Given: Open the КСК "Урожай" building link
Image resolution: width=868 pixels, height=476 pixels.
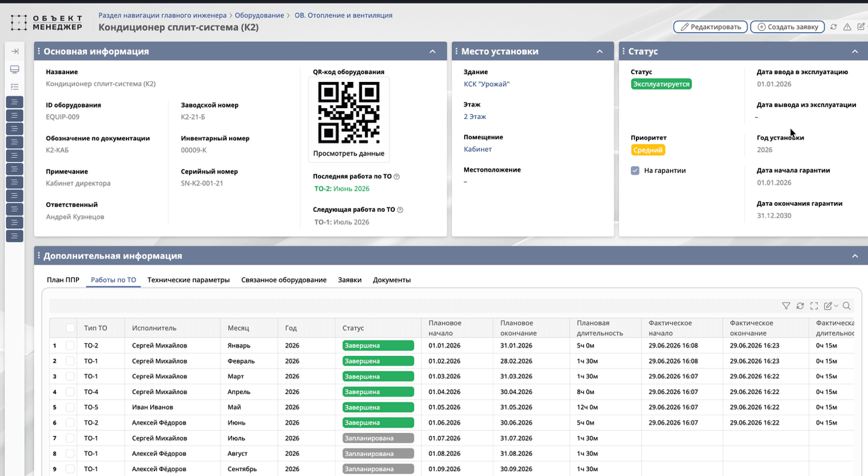Looking at the screenshot, I should 487,84.
